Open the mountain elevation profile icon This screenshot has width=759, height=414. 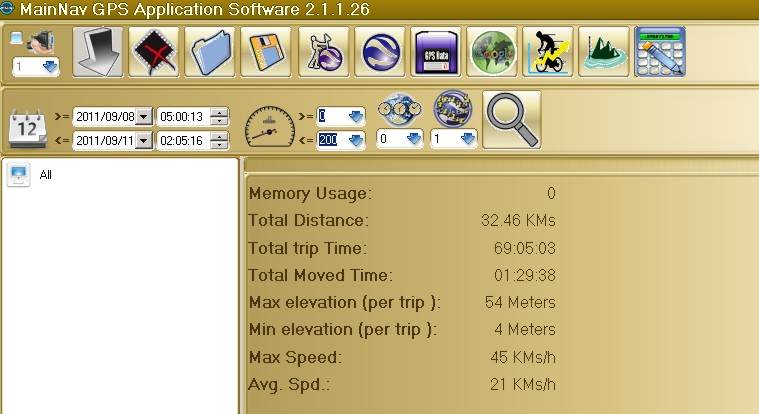click(604, 52)
